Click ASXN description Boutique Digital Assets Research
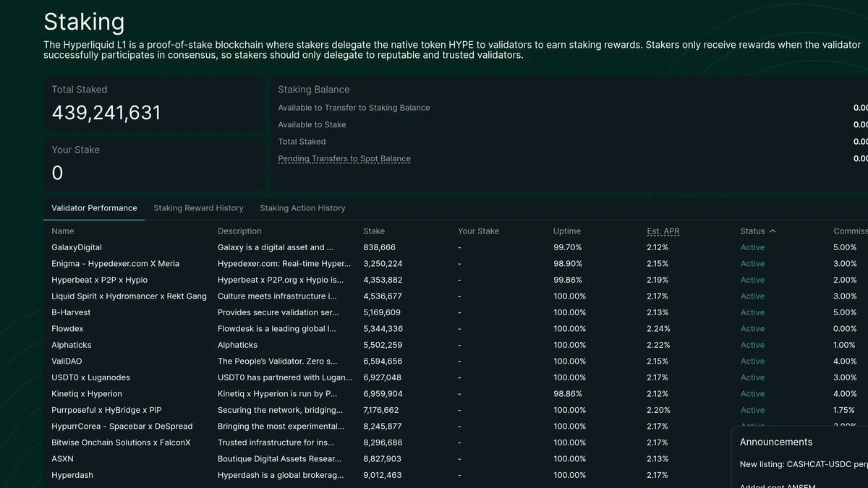 coord(279,459)
